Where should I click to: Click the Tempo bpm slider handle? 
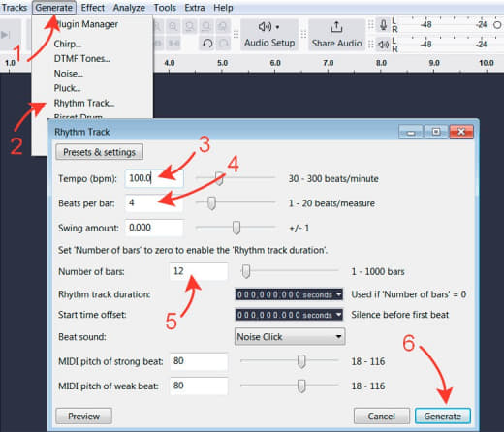tap(219, 178)
